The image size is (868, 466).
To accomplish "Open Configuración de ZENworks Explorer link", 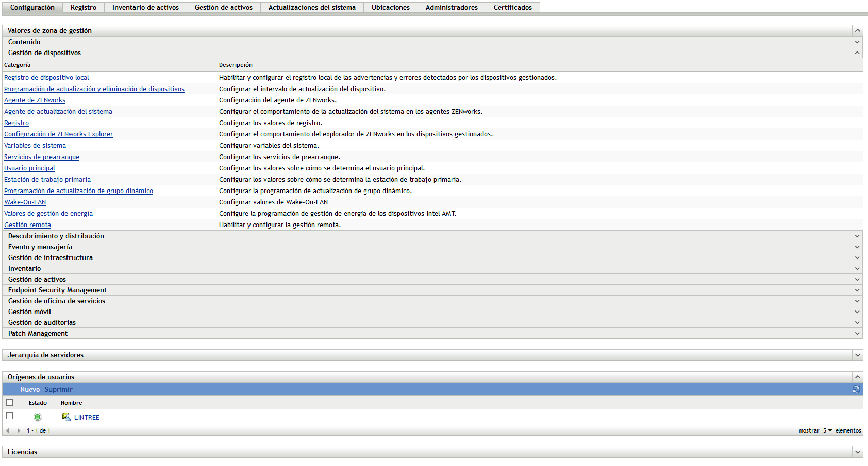I will pos(58,134).
